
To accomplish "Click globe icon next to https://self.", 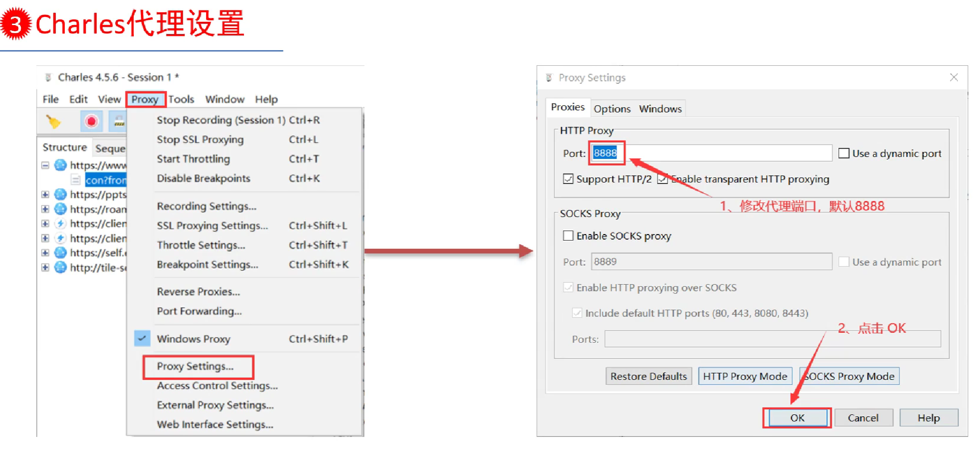I will coord(61,253).
